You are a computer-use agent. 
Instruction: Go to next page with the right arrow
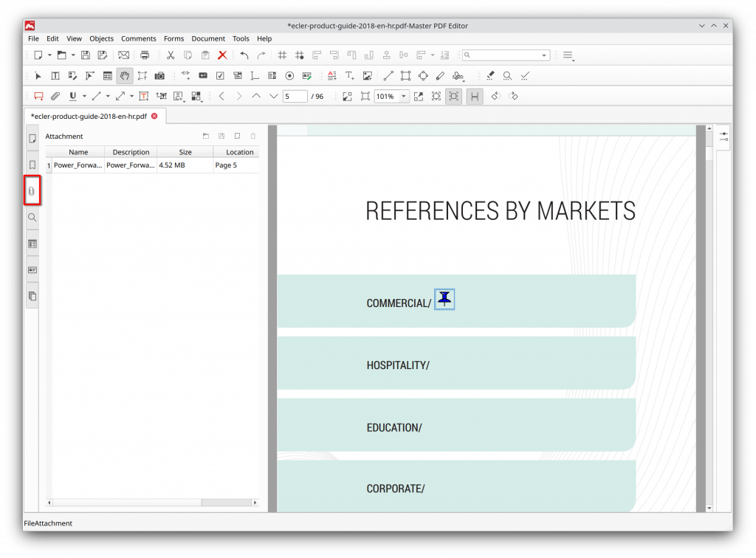pyautogui.click(x=238, y=96)
